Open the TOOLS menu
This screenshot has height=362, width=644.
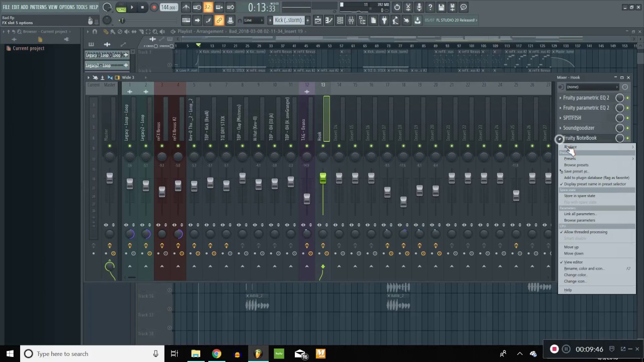click(82, 7)
